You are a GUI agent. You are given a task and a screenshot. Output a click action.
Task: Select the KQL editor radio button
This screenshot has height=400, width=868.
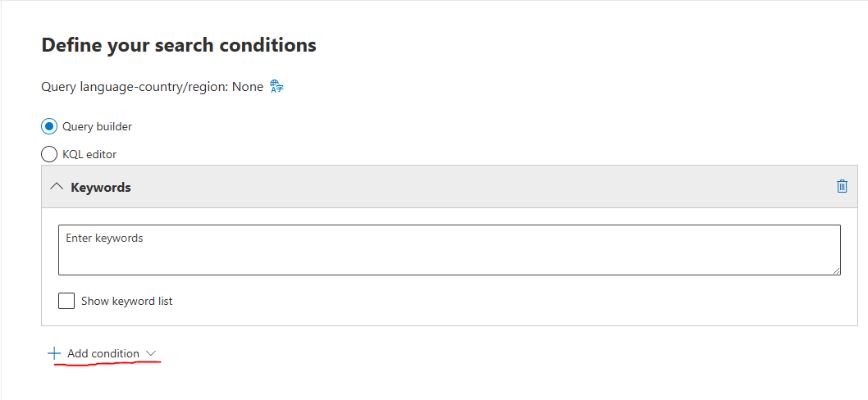[49, 154]
